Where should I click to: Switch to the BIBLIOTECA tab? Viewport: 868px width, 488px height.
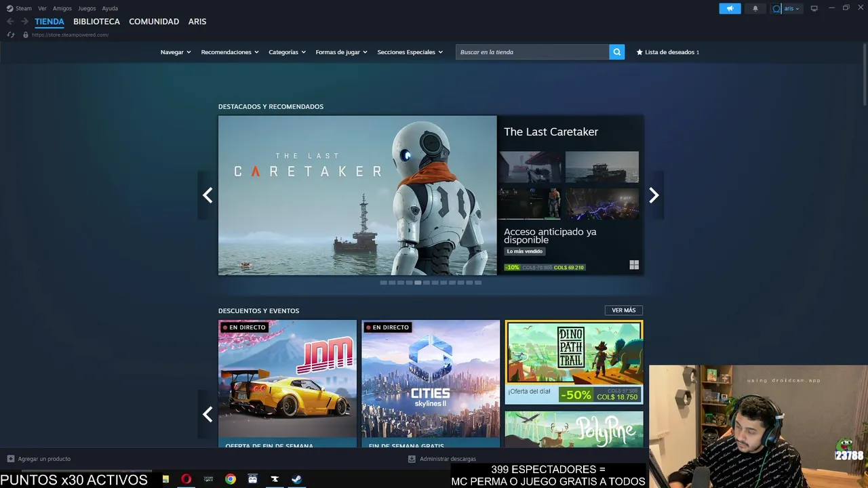coord(96,22)
